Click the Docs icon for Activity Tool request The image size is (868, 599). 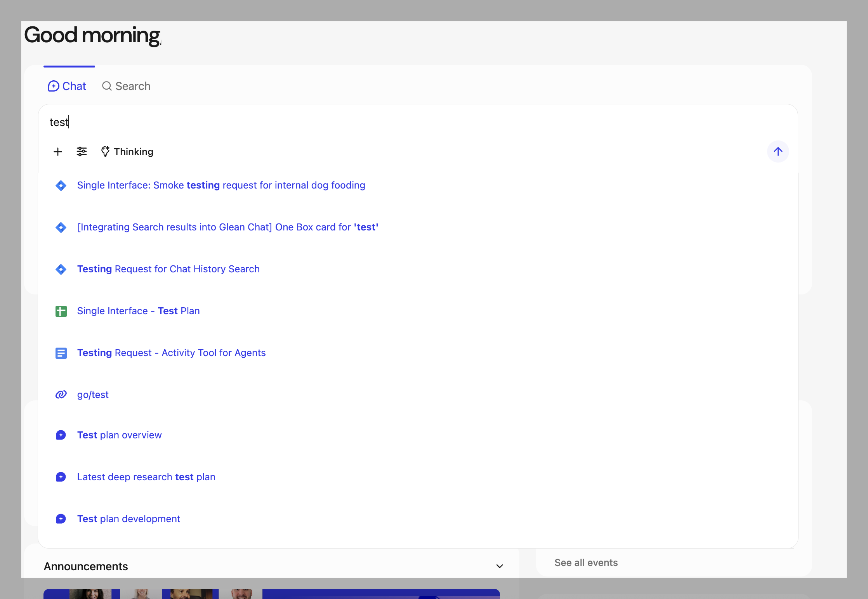(x=61, y=353)
